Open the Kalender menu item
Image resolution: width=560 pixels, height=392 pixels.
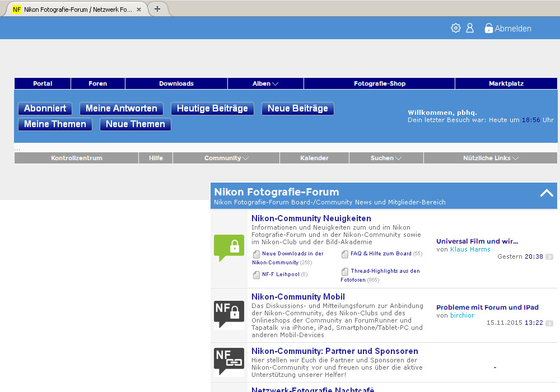(x=314, y=158)
